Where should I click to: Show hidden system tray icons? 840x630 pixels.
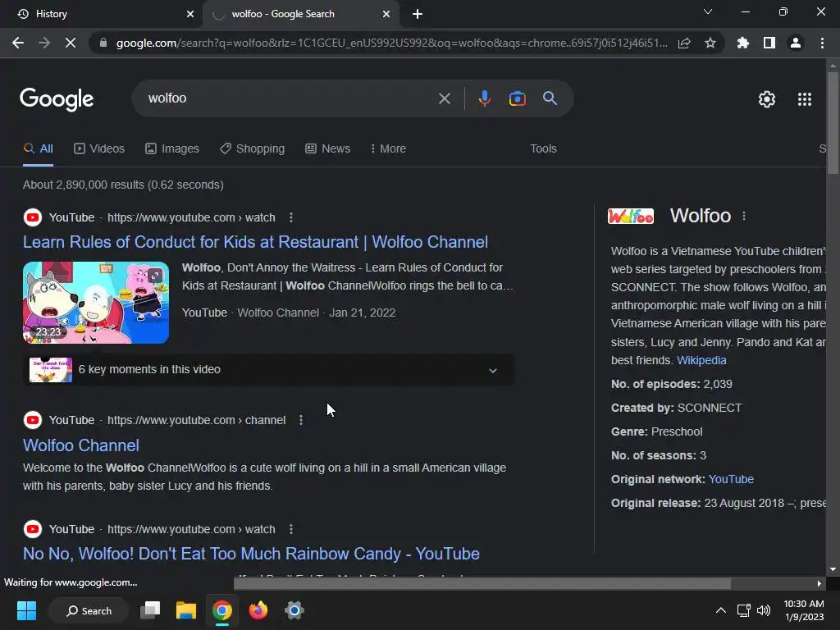[721, 610]
